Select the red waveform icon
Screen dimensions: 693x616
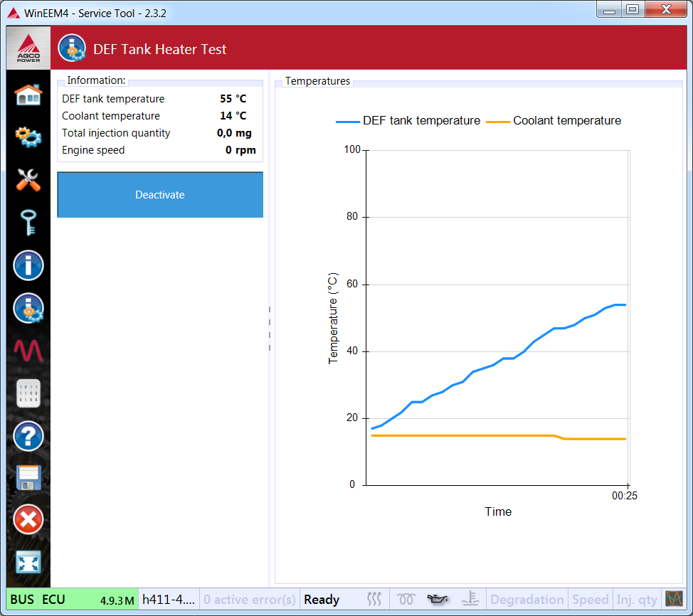[28, 351]
